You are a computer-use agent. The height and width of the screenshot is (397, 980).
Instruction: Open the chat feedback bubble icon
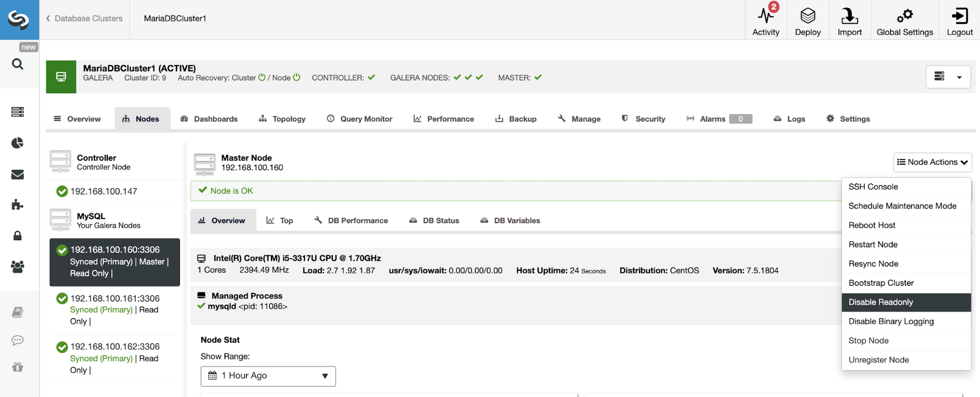[18, 340]
